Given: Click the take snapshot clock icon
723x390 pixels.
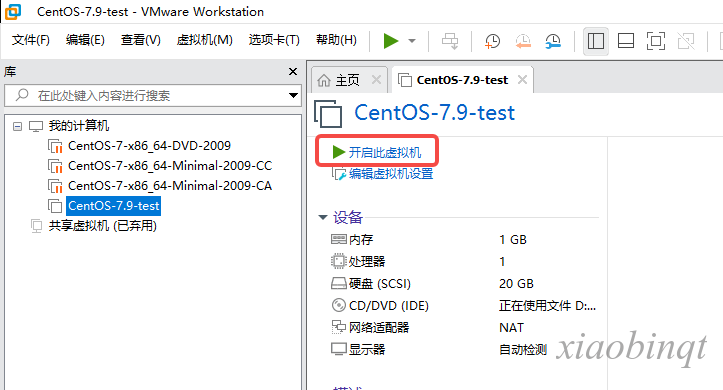Looking at the screenshot, I should pyautogui.click(x=492, y=41).
